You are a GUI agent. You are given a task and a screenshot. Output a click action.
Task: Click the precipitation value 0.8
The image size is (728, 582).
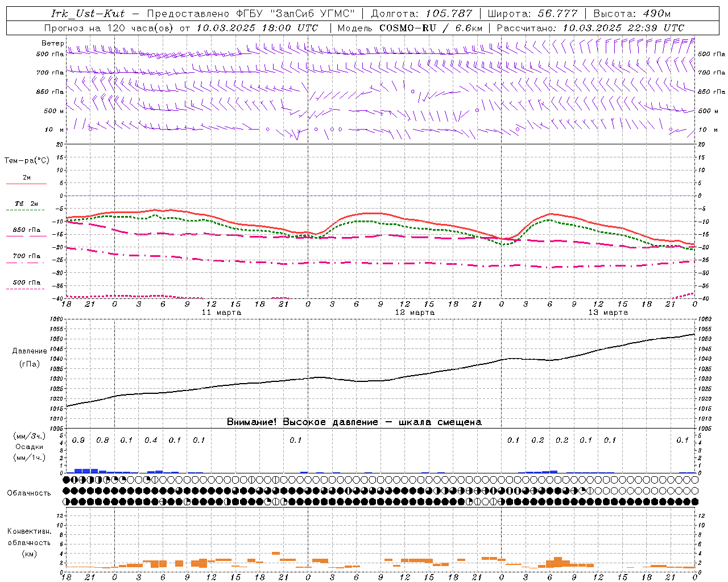102,440
